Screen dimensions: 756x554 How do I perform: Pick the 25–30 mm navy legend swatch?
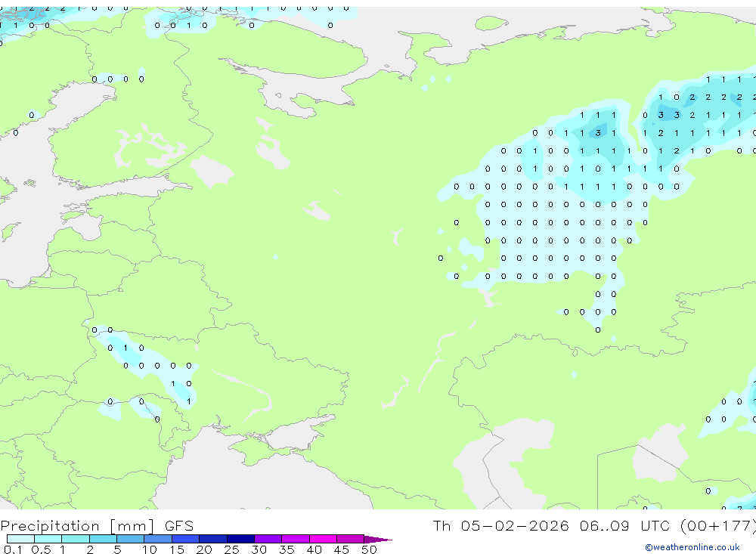click(240, 539)
